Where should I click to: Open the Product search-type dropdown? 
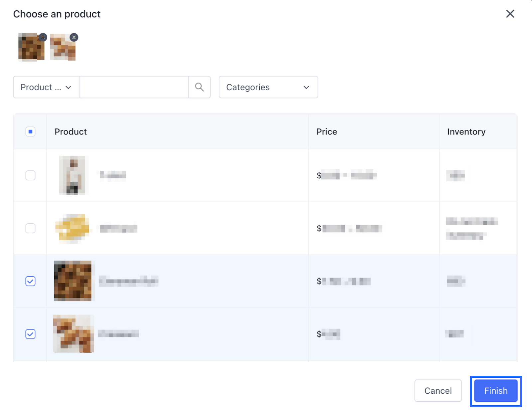(x=46, y=87)
